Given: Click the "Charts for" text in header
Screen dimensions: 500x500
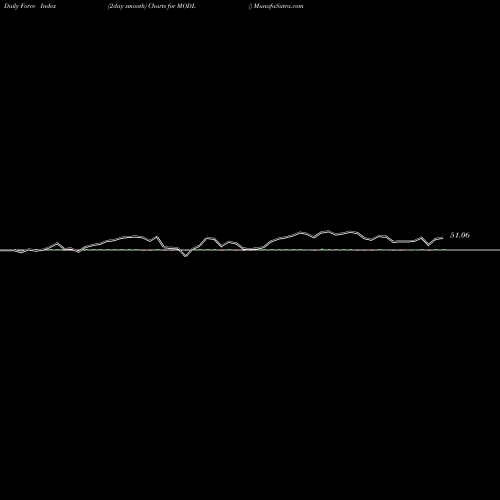Looking at the screenshot, I should pos(162,6).
